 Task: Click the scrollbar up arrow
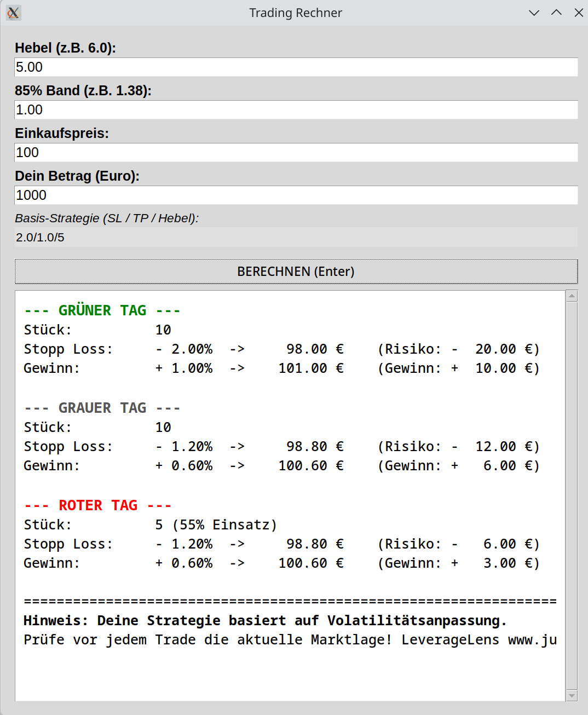coord(572,296)
